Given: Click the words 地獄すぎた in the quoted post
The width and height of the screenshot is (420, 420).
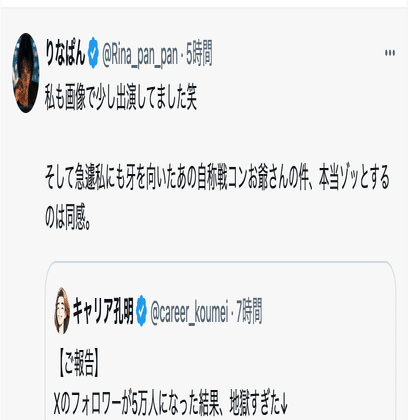Looking at the screenshot, I should pyautogui.click(x=255, y=403).
